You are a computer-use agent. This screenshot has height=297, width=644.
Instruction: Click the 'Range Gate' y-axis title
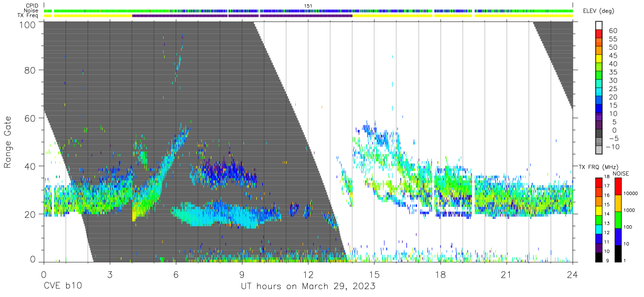point(8,142)
